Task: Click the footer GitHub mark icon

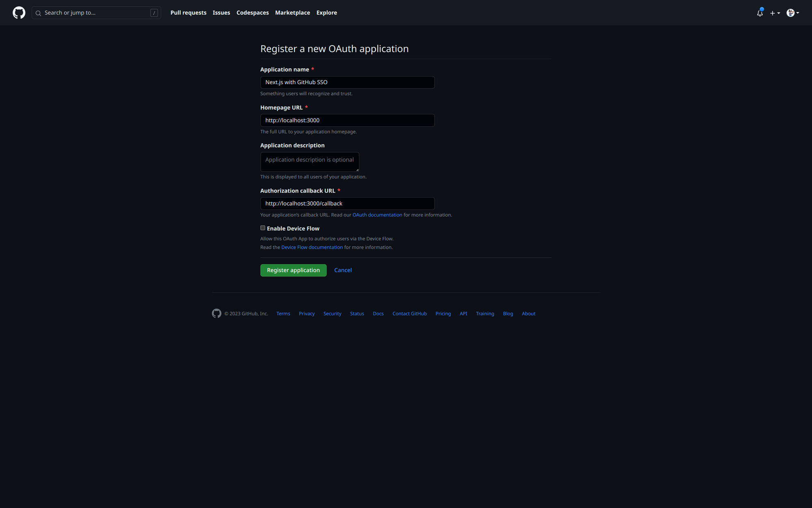Action: 216,313
